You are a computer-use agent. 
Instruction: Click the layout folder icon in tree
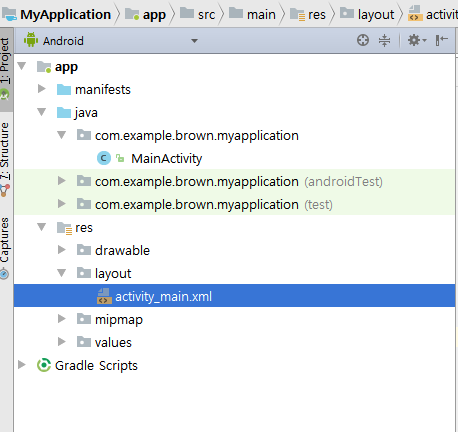tap(84, 273)
